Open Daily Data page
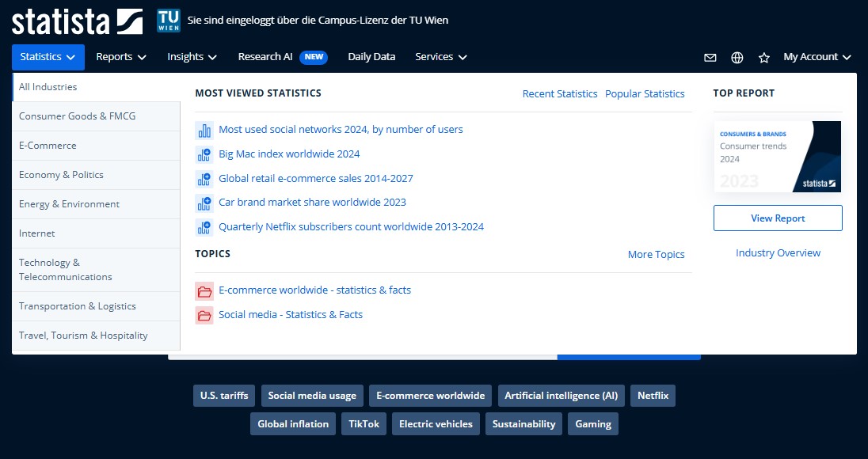The width and height of the screenshot is (868, 459). pyautogui.click(x=371, y=57)
